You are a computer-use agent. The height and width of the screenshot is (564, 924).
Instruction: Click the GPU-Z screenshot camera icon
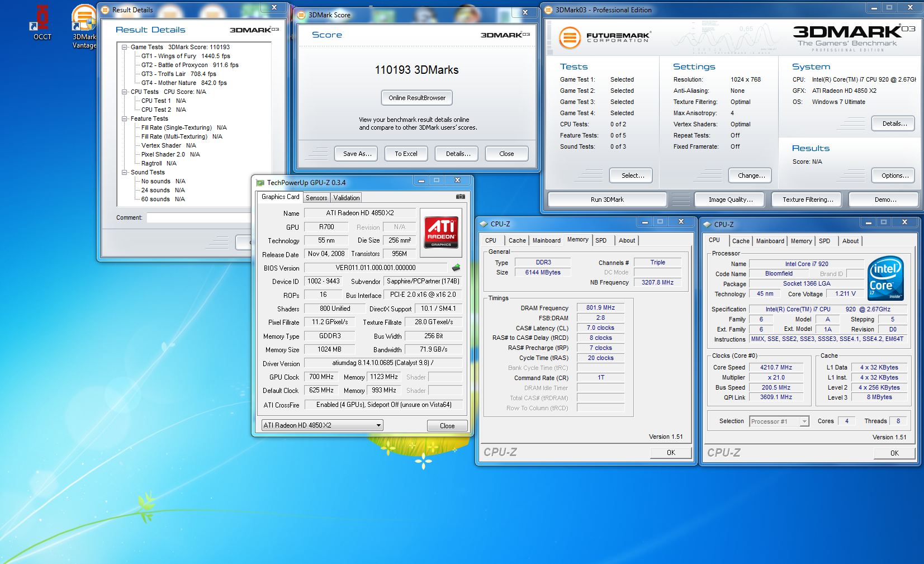coord(460,197)
